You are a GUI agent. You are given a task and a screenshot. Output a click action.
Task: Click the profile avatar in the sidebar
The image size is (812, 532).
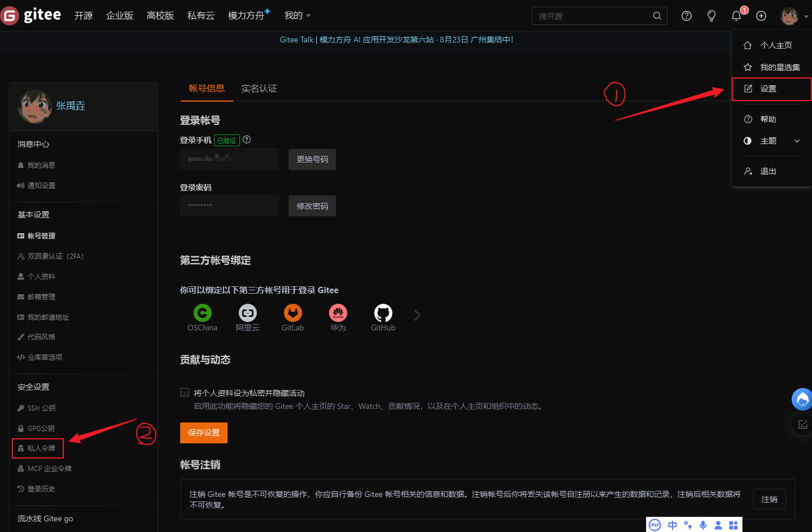(x=34, y=106)
